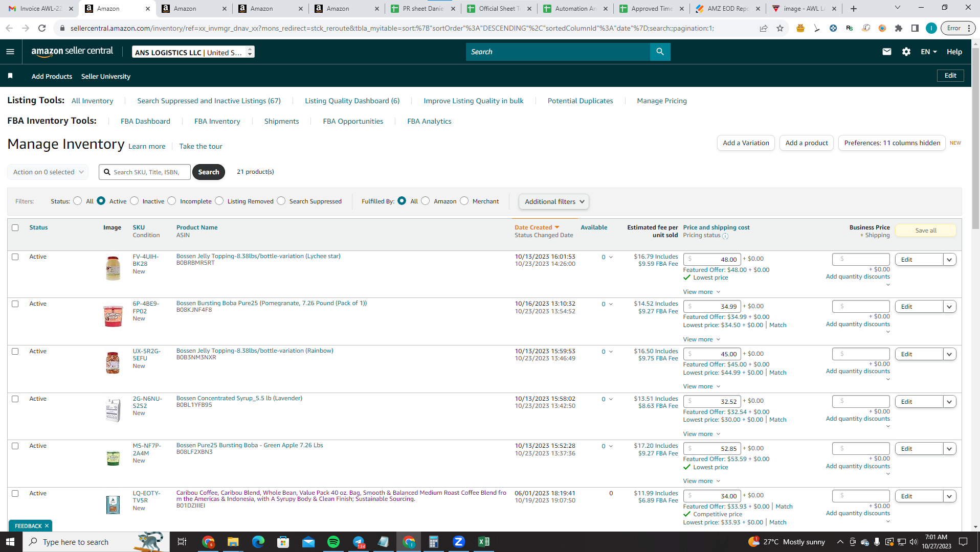The height and width of the screenshot is (552, 980).
Task: Select the checkbox for Pomegranate Boba row
Action: click(x=15, y=304)
